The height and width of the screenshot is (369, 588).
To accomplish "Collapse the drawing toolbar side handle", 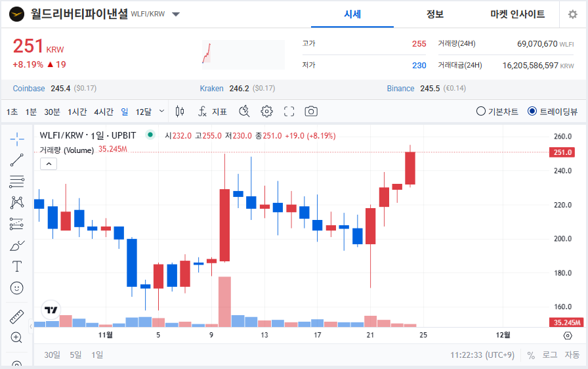I will point(31,326).
